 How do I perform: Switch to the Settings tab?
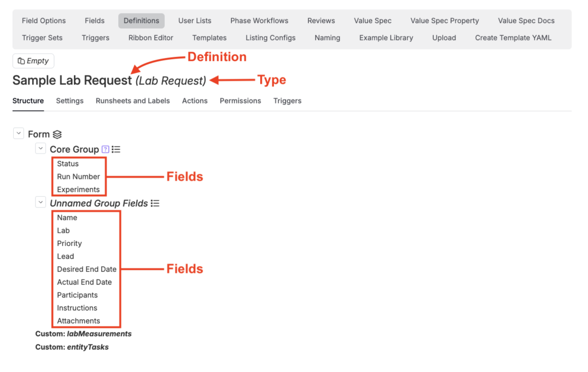click(x=69, y=101)
